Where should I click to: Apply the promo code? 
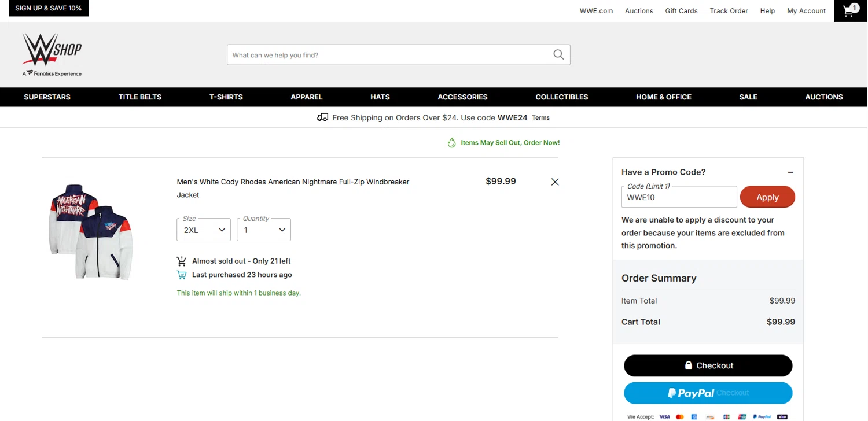tap(767, 197)
